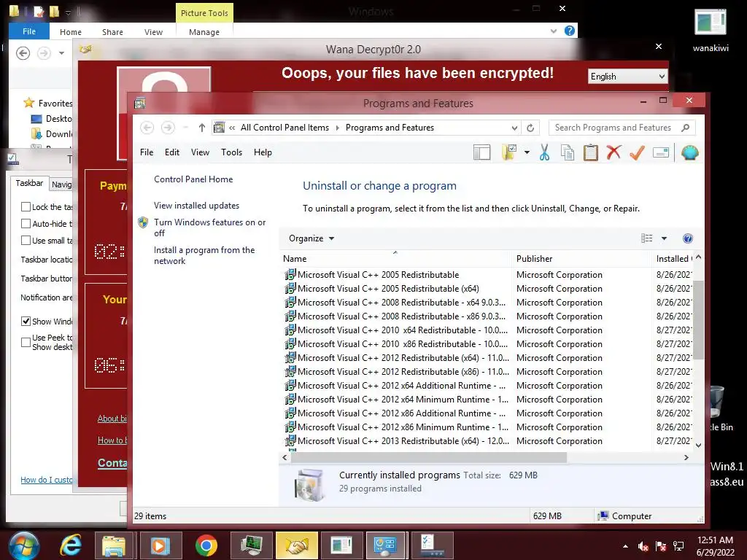Screen dimensions: 747x560
Task: Click the search magnifier icon in Programs and Features
Action: (686, 128)
